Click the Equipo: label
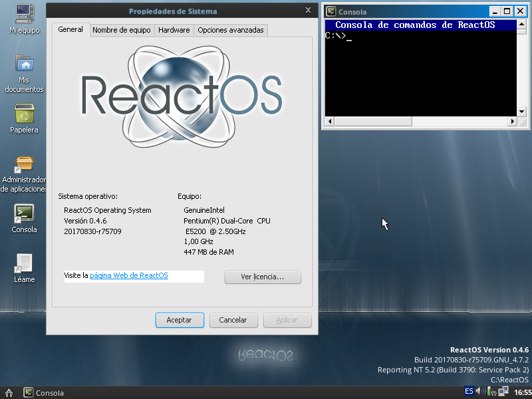 [x=190, y=196]
